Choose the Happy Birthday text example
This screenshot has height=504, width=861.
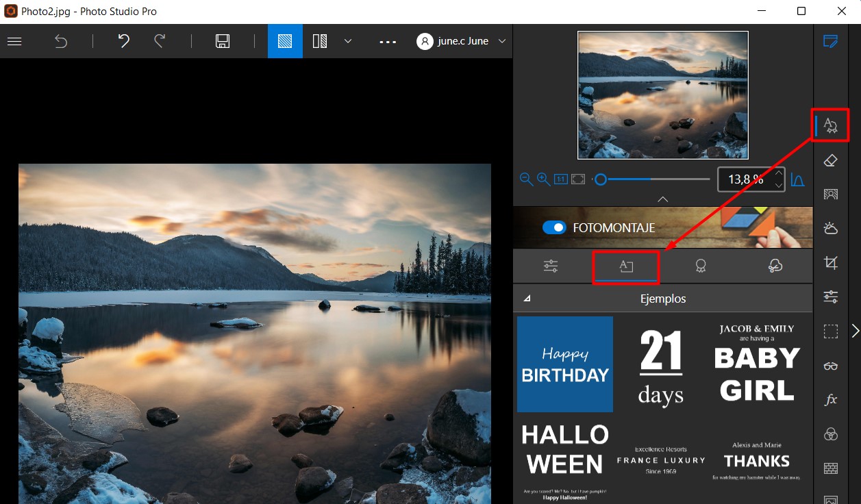tap(565, 364)
